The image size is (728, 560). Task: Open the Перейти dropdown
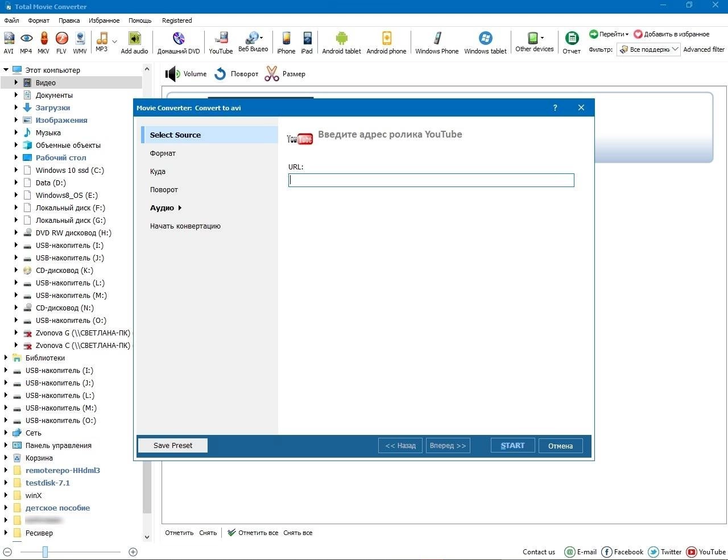click(609, 34)
